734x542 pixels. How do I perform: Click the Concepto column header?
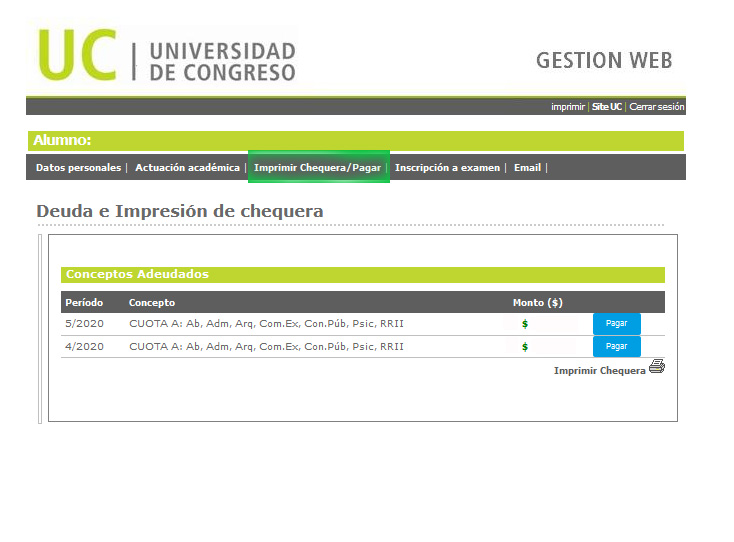click(152, 303)
